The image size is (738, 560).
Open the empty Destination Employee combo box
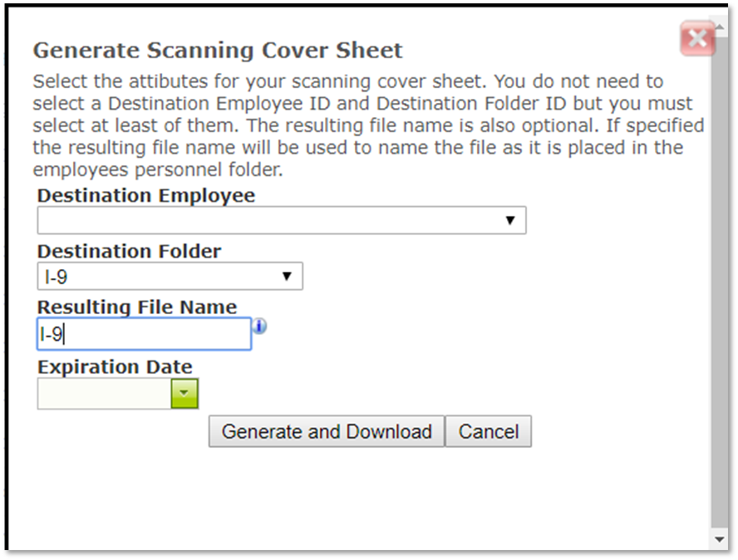[282, 220]
